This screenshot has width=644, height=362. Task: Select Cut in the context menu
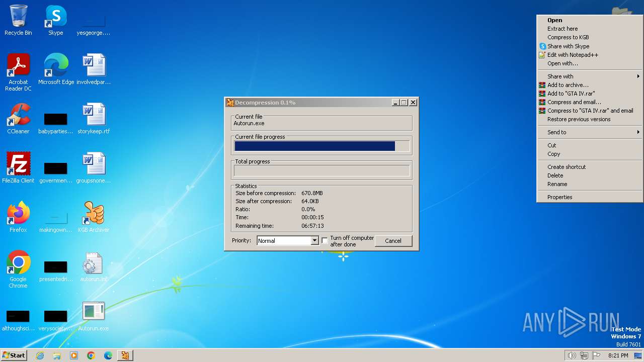pyautogui.click(x=590, y=145)
